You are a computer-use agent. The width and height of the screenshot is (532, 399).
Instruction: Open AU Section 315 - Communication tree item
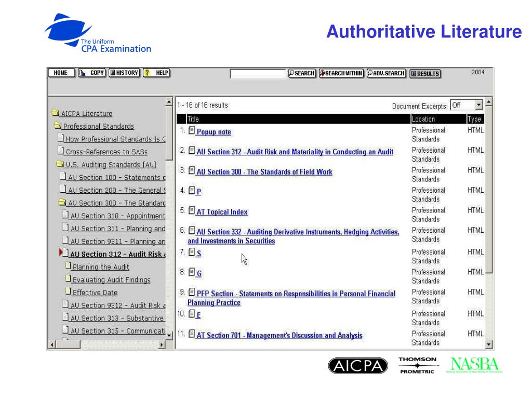coord(118,331)
